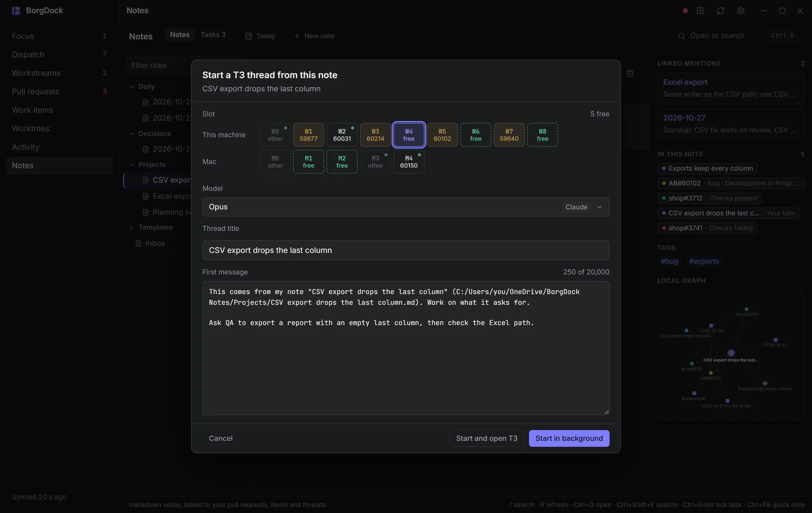Click the search magnifier icon

pyautogui.click(x=681, y=36)
